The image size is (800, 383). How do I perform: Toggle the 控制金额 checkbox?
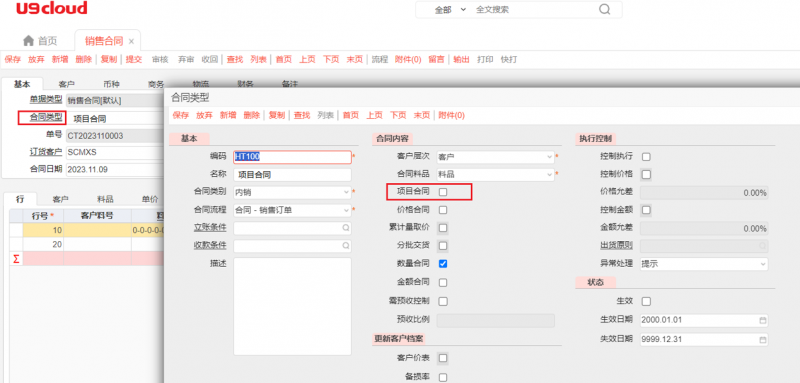(x=646, y=210)
